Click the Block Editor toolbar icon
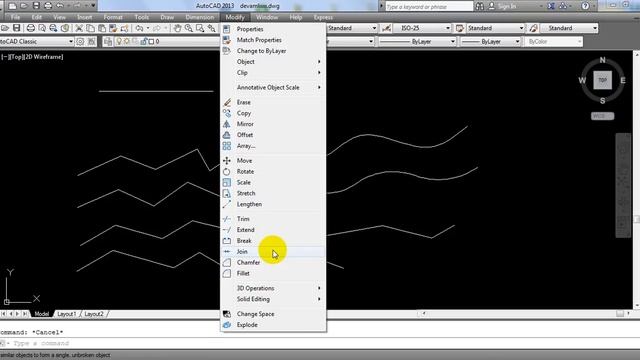The height and width of the screenshot is (360, 640). [x=124, y=28]
